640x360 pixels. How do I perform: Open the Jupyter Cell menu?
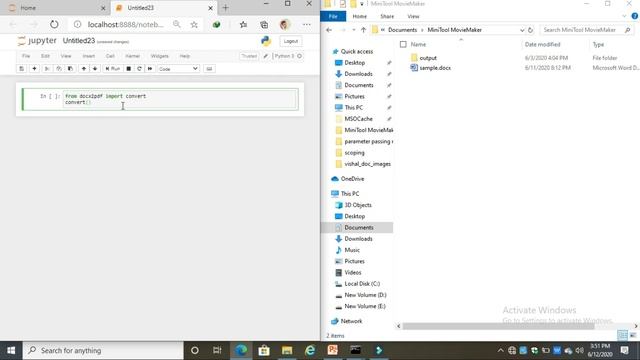(x=110, y=56)
